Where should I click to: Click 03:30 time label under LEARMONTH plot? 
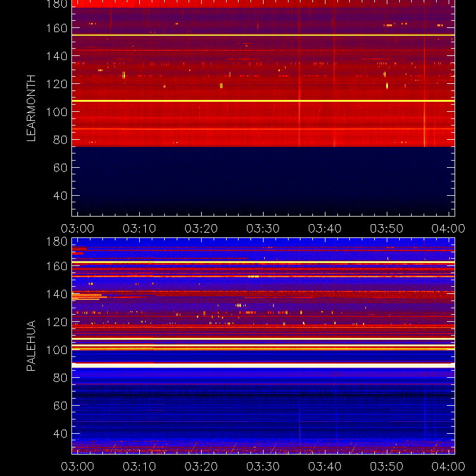point(263,228)
